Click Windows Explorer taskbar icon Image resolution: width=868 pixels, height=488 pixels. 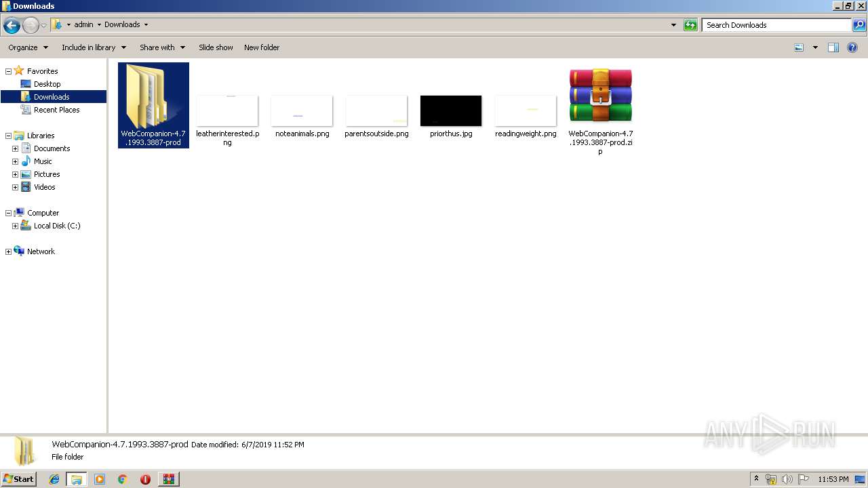[77, 479]
